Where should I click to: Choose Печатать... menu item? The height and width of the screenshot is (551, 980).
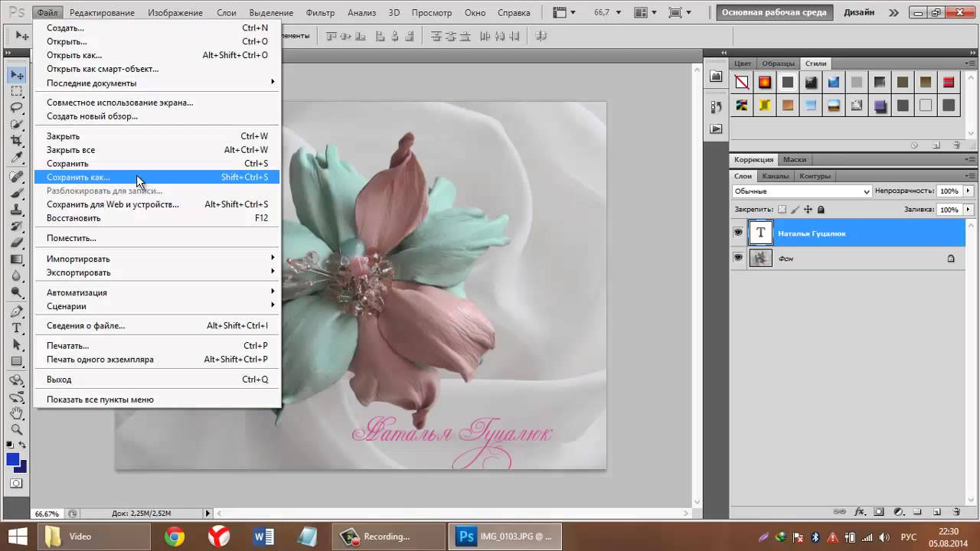[x=157, y=345]
